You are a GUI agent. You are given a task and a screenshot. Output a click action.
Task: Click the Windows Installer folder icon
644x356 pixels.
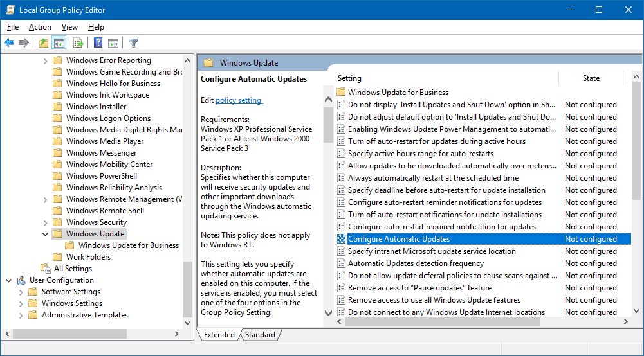click(57, 106)
